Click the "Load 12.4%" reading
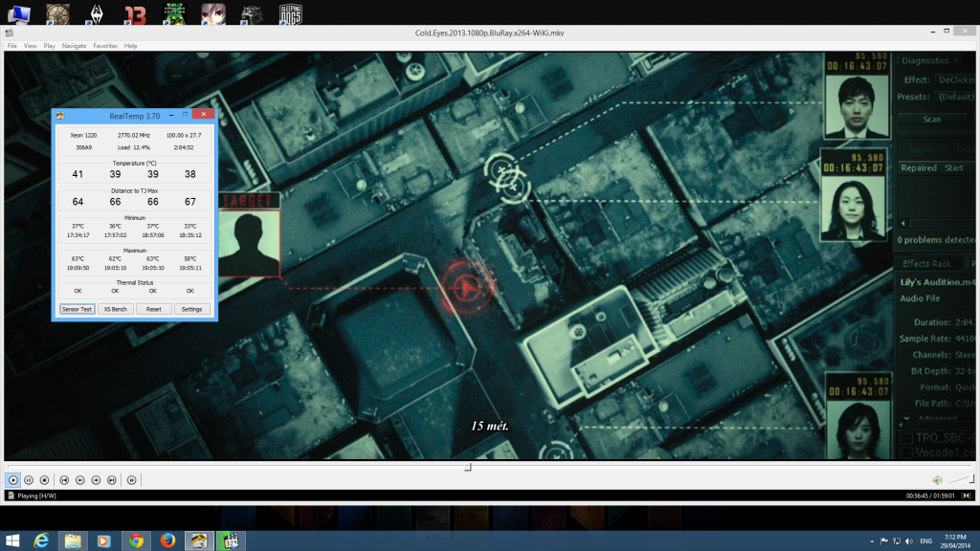This screenshot has width=980, height=551. (134, 147)
